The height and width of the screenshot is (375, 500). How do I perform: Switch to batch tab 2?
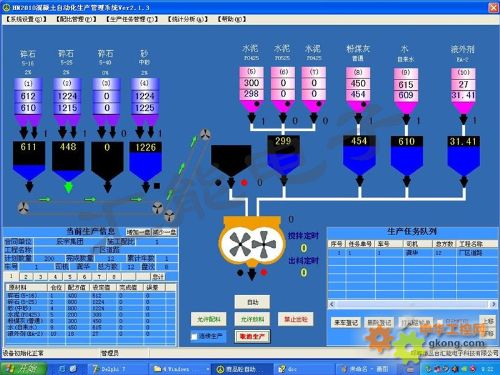coord(26,277)
